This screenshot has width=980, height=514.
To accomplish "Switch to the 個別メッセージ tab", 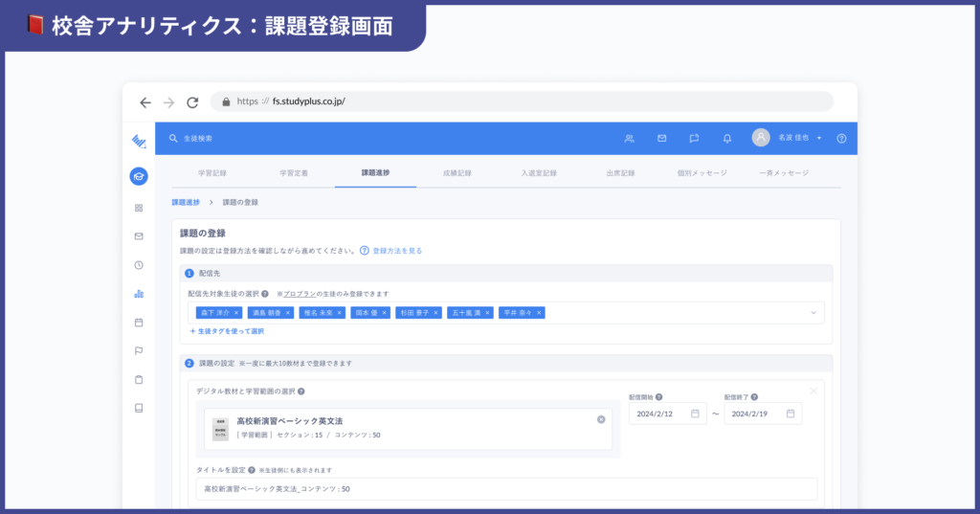I will pos(702,173).
